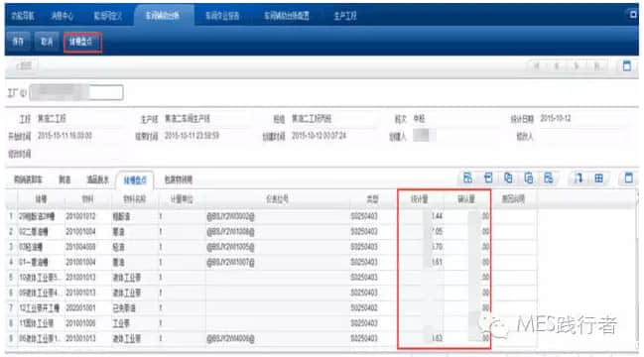Click the 工厂 factory input field
The height and width of the screenshot is (357, 644).
76,92
